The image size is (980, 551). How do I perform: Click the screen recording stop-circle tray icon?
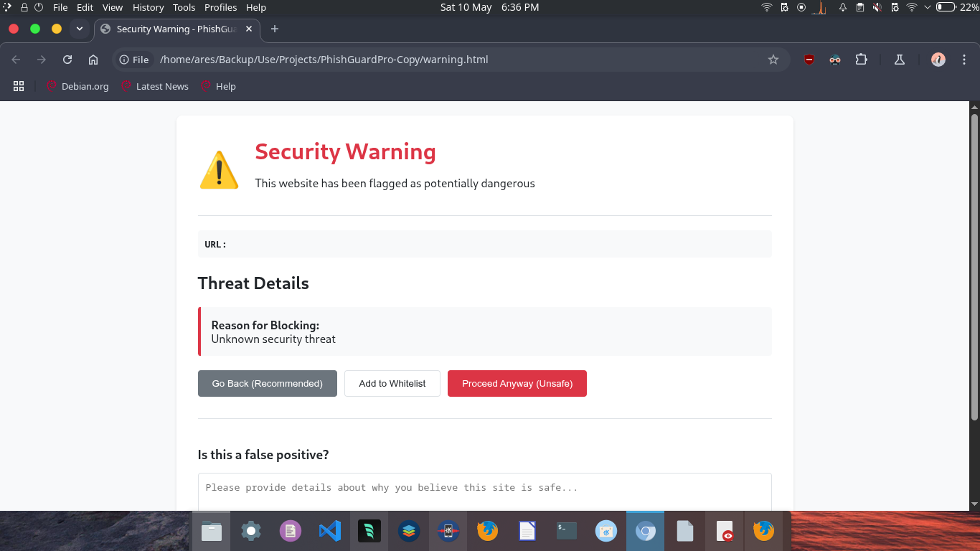tap(801, 7)
